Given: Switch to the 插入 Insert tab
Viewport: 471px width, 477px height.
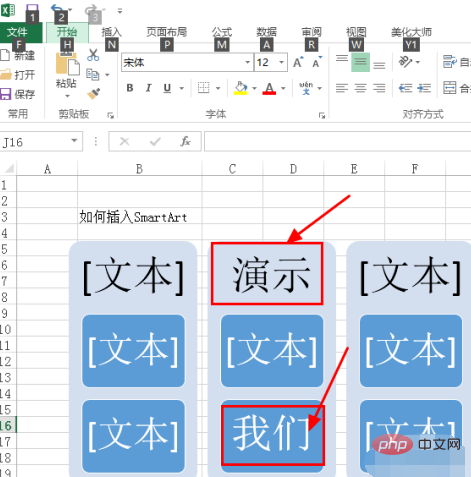Looking at the screenshot, I should (111, 32).
